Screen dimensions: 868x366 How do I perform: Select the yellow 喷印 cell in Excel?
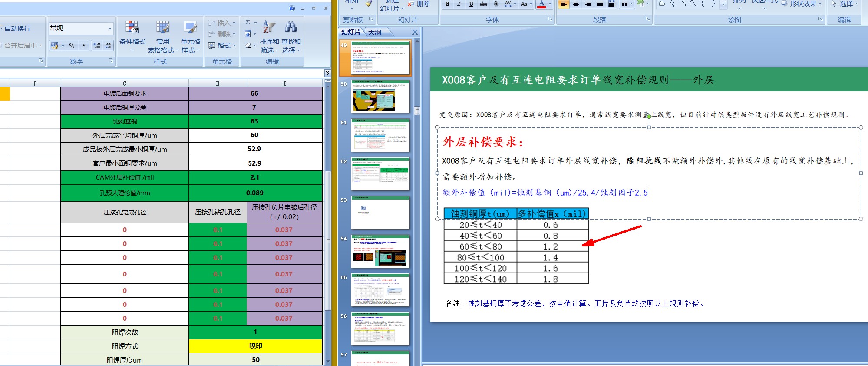(x=255, y=346)
